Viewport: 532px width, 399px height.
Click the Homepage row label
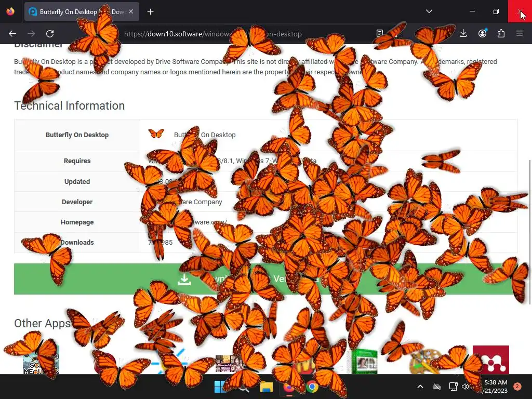point(77,222)
